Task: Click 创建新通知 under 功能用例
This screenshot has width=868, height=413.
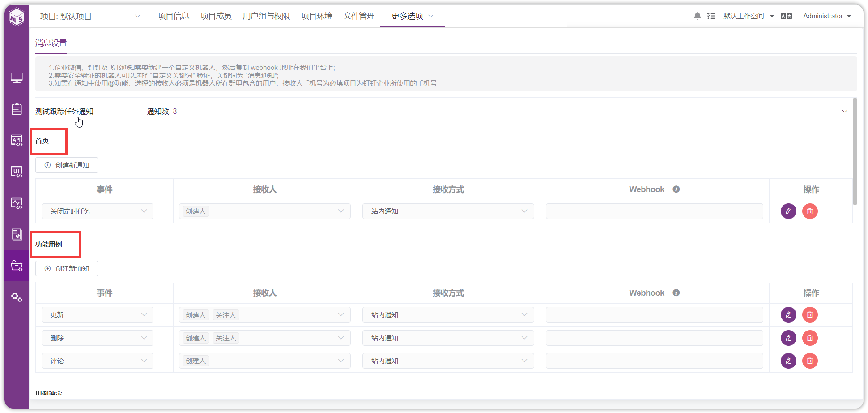Action: coord(67,268)
